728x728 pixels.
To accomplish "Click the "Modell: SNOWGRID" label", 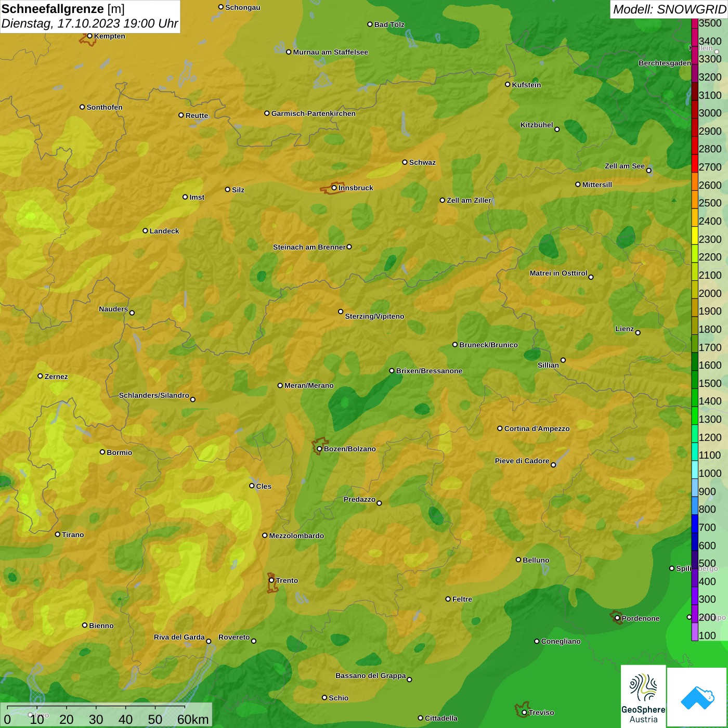I will click(x=669, y=9).
